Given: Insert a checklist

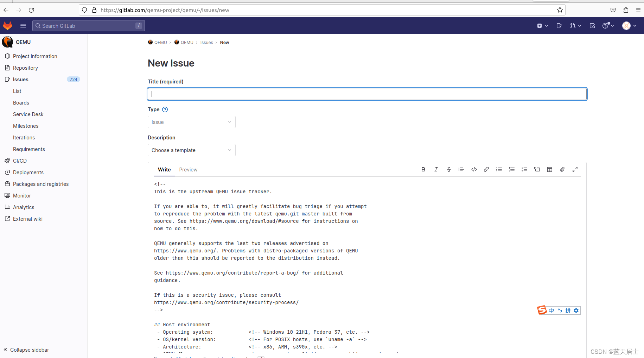Looking at the screenshot, I should 524,169.
